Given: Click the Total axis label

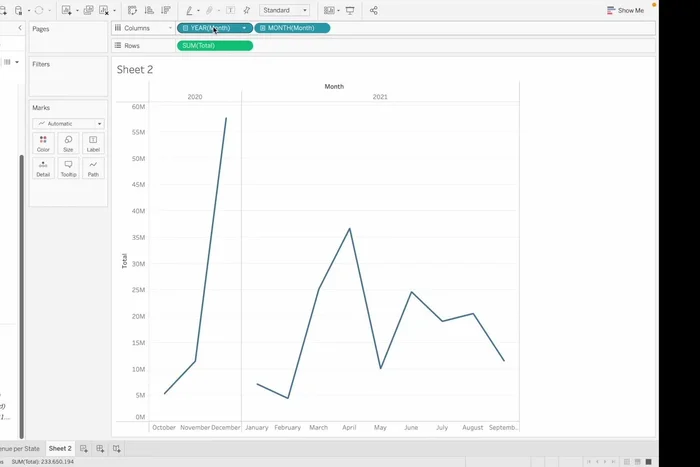Looking at the screenshot, I should 125,261.
